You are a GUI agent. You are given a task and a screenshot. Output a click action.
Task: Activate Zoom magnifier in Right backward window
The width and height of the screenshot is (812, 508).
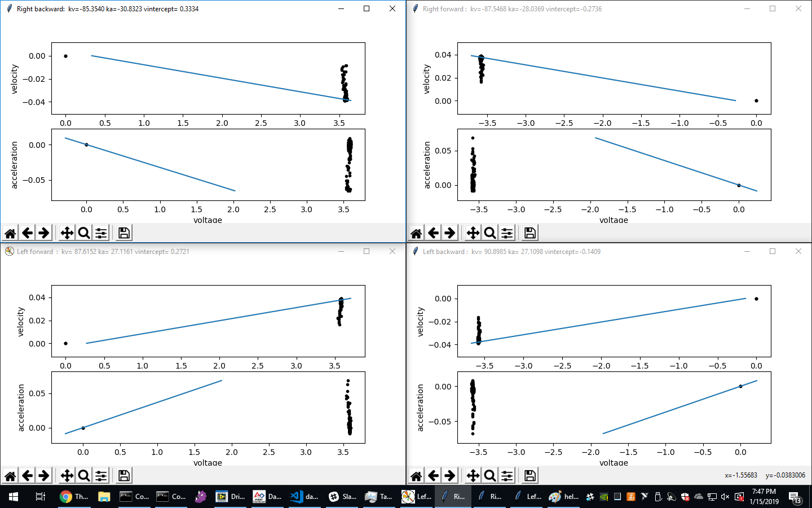[84, 233]
